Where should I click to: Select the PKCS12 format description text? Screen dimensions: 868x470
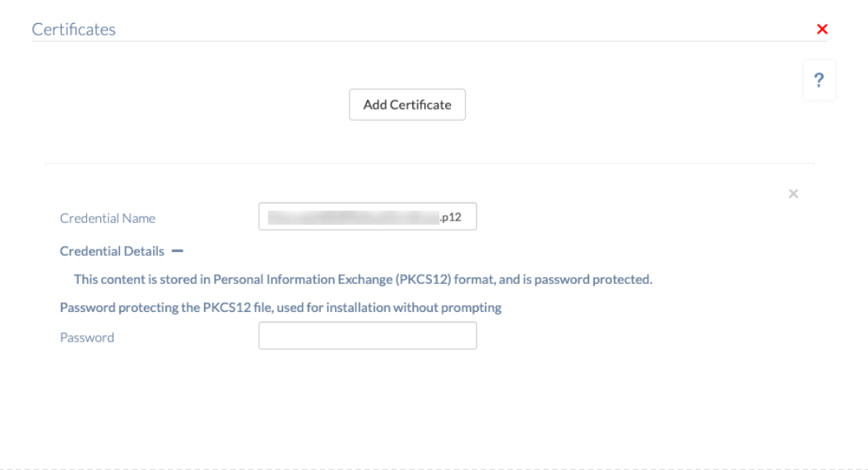363,280
